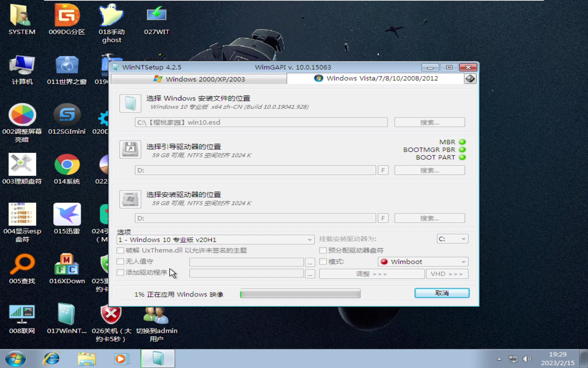
Task: Click the network tray icon
Action: tap(513, 359)
